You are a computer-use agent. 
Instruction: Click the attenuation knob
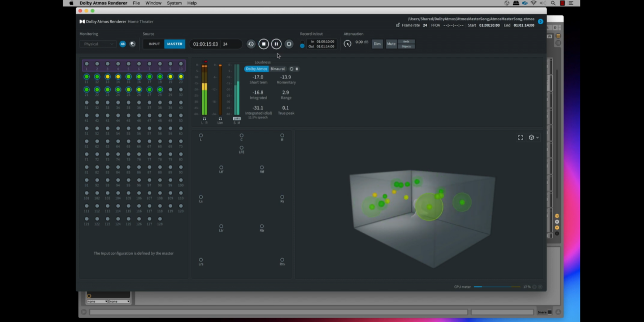(347, 43)
